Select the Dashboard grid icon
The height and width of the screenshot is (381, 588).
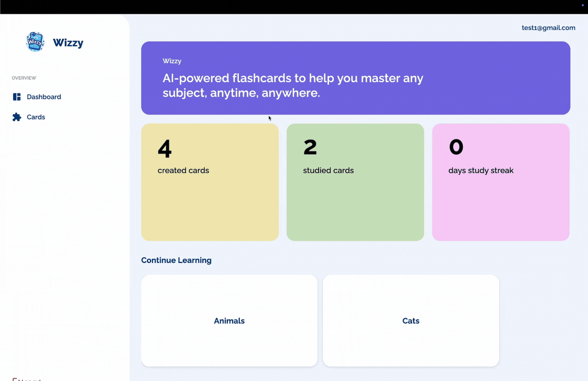click(17, 97)
